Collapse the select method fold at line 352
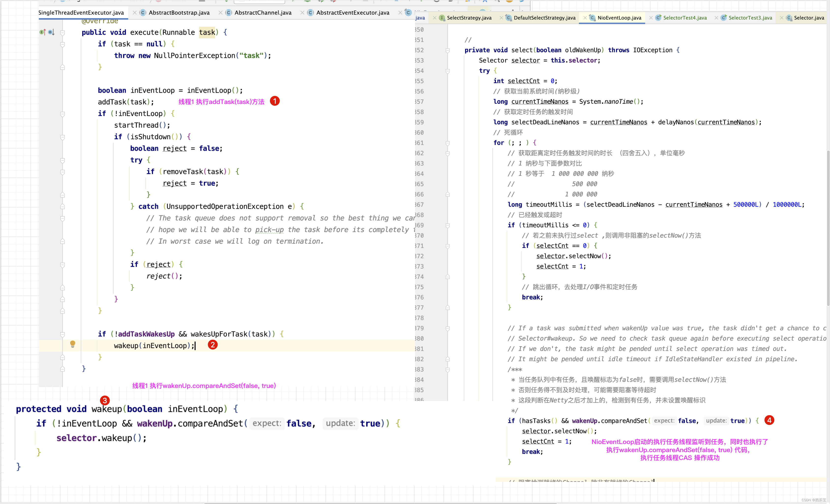Screen dimensions: 830x504 pyautogui.click(x=448, y=51)
